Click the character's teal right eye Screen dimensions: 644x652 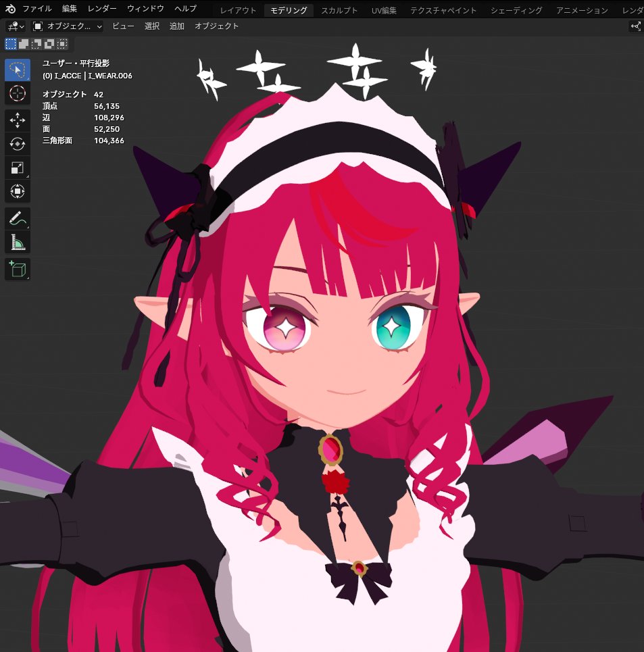393,327
